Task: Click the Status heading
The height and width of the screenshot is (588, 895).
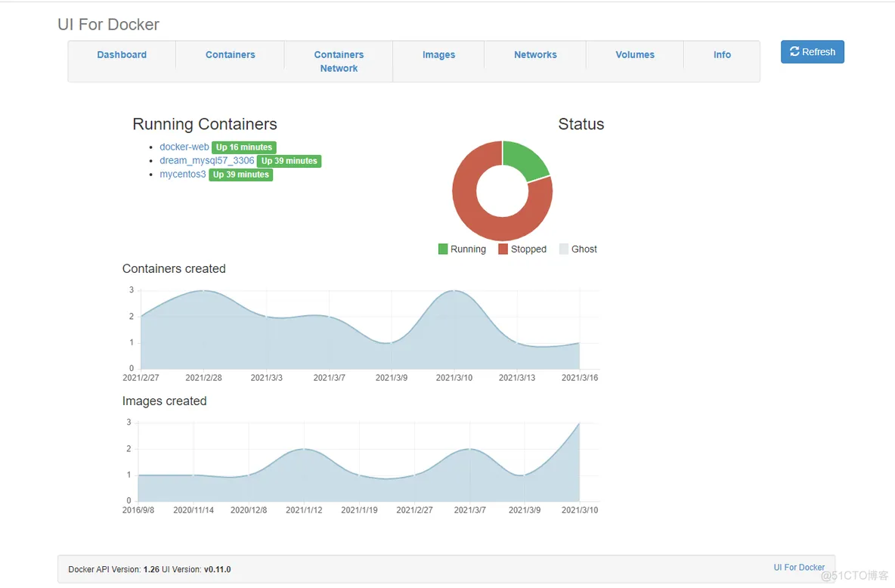Action: 581,124
